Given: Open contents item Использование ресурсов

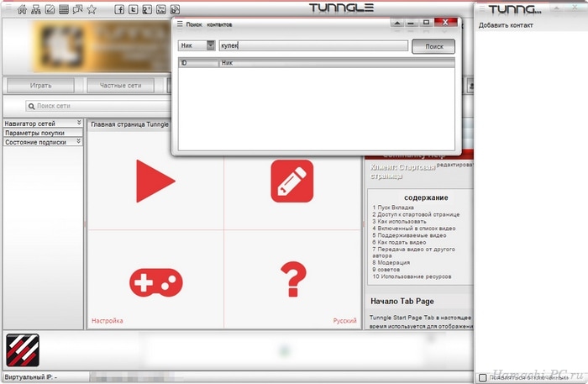Looking at the screenshot, I should pos(412,276).
